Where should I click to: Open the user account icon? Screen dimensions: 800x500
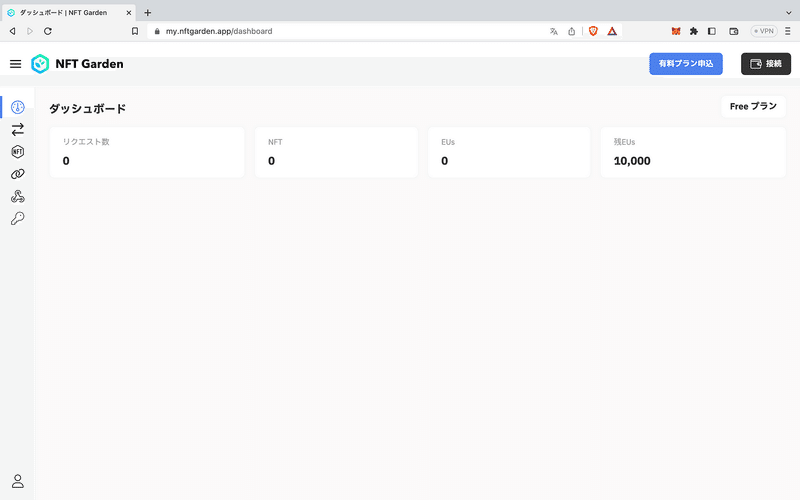pyautogui.click(x=18, y=481)
